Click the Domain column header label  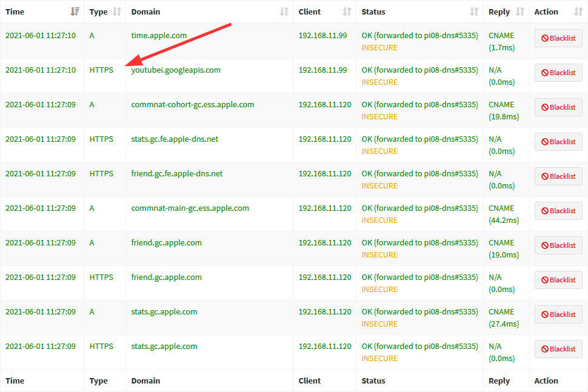[x=146, y=12]
